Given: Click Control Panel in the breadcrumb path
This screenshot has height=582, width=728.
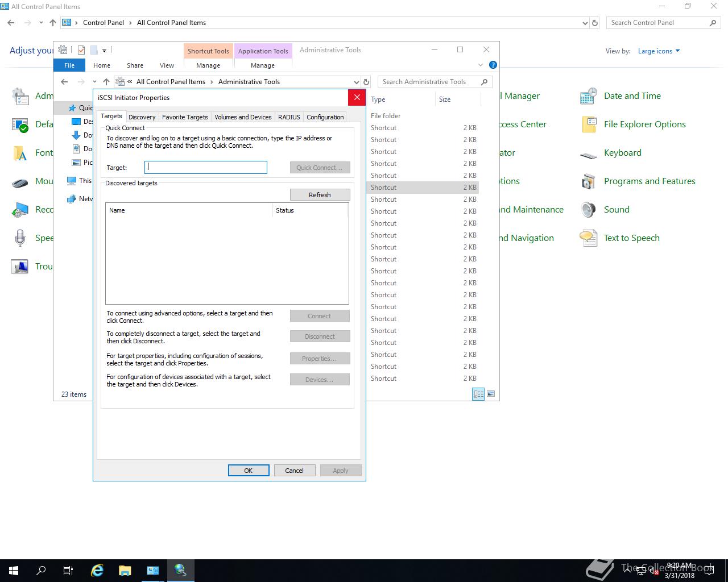Looking at the screenshot, I should [104, 23].
